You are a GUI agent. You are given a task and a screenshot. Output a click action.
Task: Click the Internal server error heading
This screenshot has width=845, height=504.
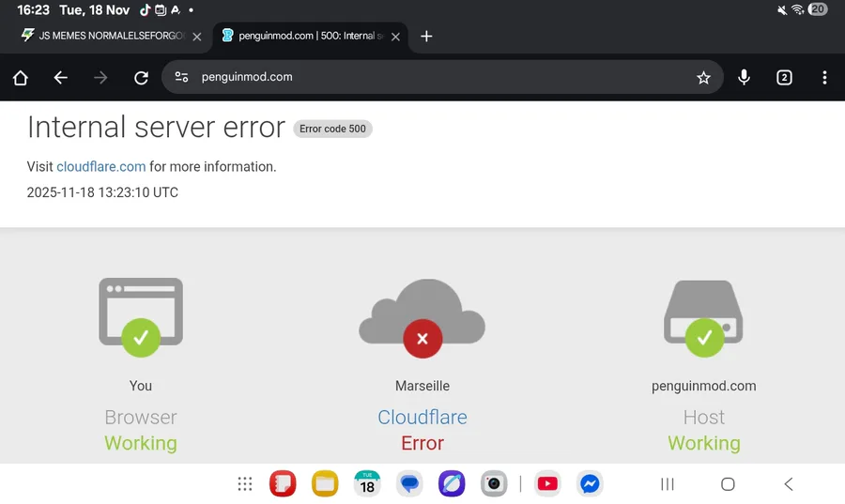pos(156,127)
